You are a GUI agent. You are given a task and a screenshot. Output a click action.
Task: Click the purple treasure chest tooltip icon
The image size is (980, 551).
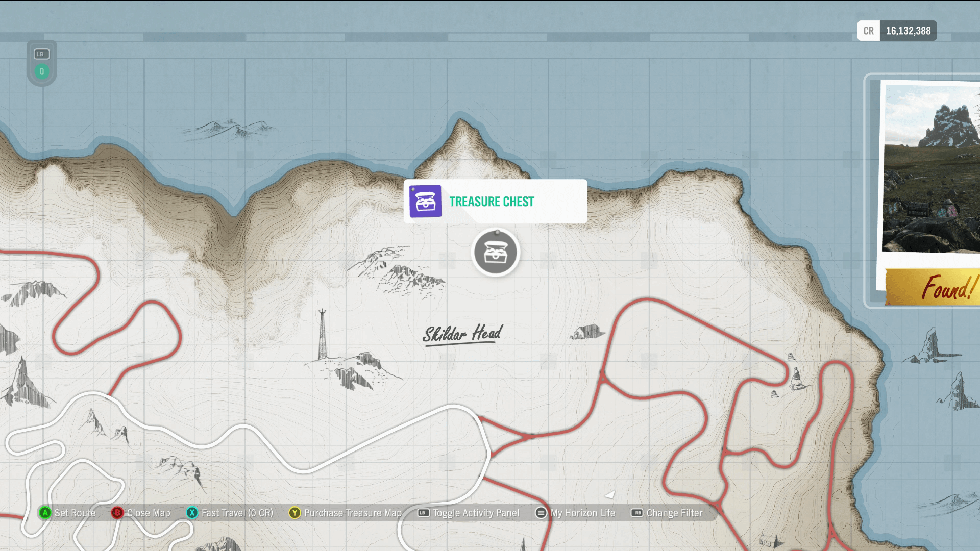[426, 202]
